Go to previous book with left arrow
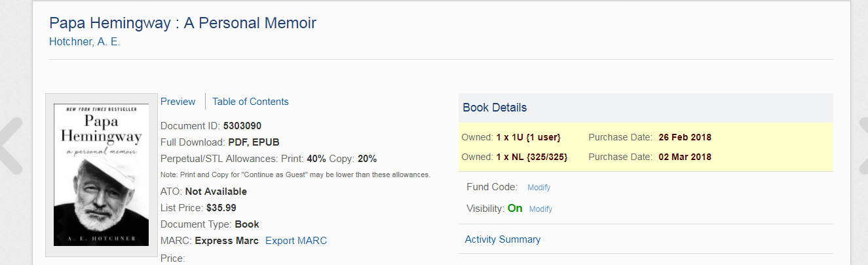The height and width of the screenshot is (265, 868). coord(10,146)
